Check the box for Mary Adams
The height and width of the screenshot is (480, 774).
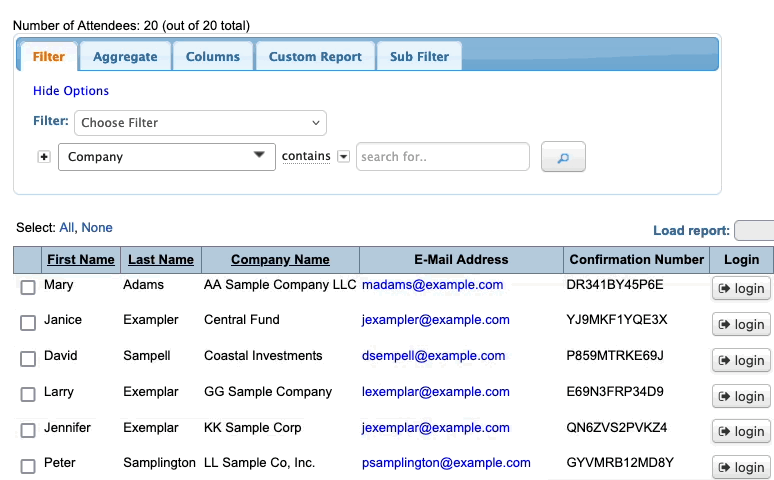click(28, 287)
